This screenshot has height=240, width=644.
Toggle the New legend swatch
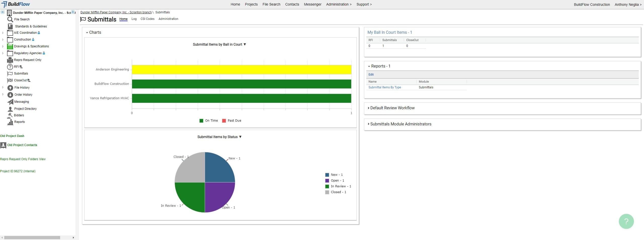[x=327, y=175]
